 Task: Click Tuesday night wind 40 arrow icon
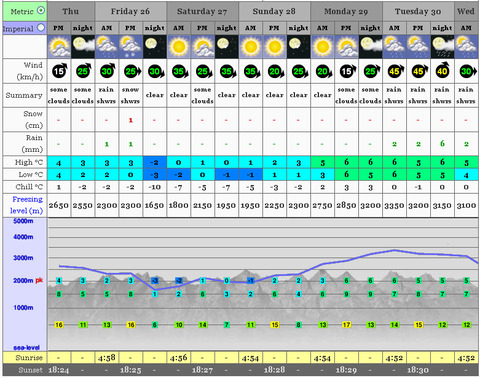click(442, 70)
